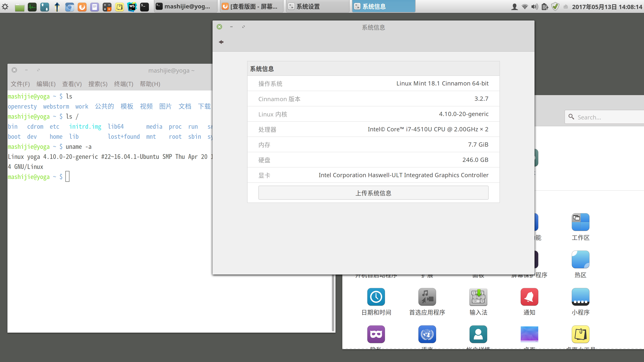The image size is (644, 362).
Task: Open the Languages globe icon in System Settings
Action: click(x=427, y=334)
